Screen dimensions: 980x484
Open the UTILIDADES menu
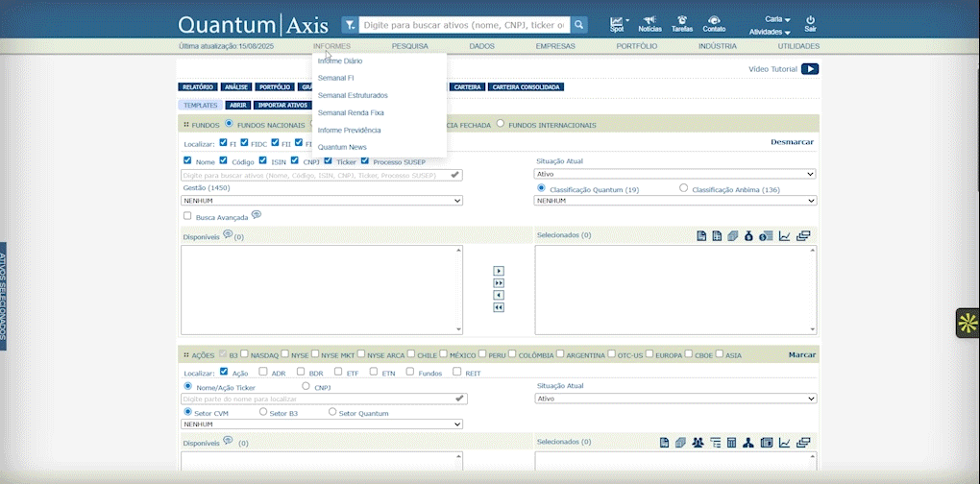pyautogui.click(x=798, y=46)
